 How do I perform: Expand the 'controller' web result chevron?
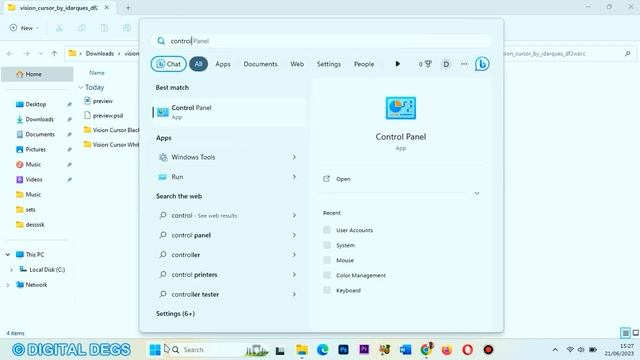294,255
